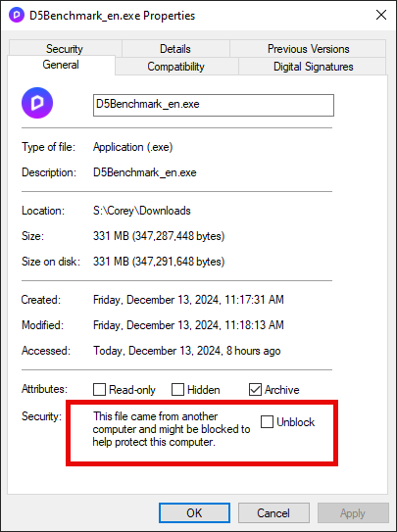Click the file blocked security message text

(172, 429)
